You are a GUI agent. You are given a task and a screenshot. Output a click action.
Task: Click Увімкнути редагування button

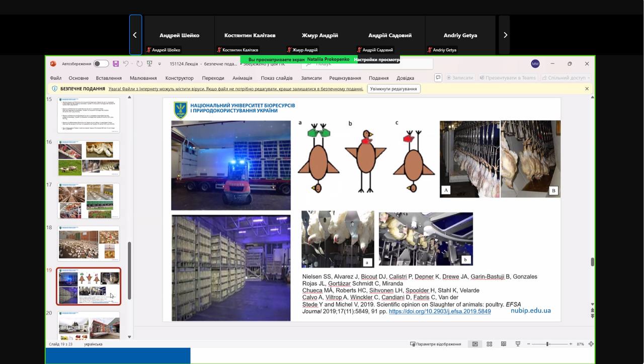(x=393, y=88)
